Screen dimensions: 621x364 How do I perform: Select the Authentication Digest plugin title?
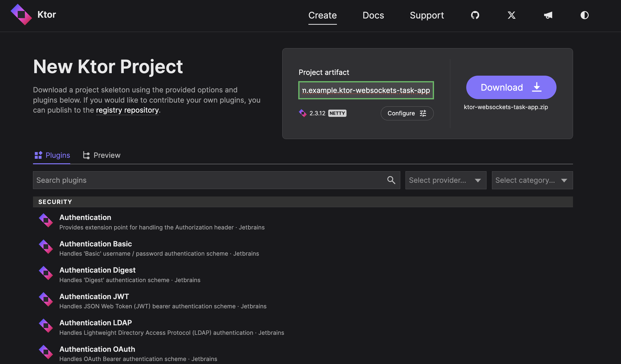coord(97,270)
